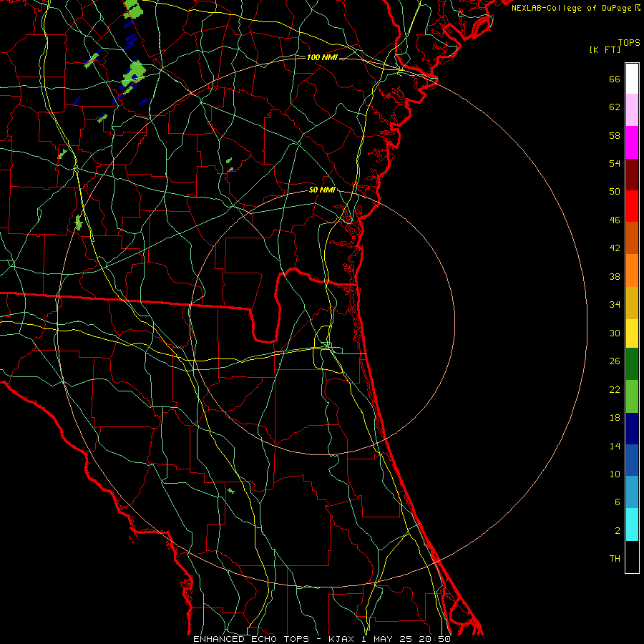Click the '100 NMI' range ring label
This screenshot has height=644, width=644.
pos(322,57)
